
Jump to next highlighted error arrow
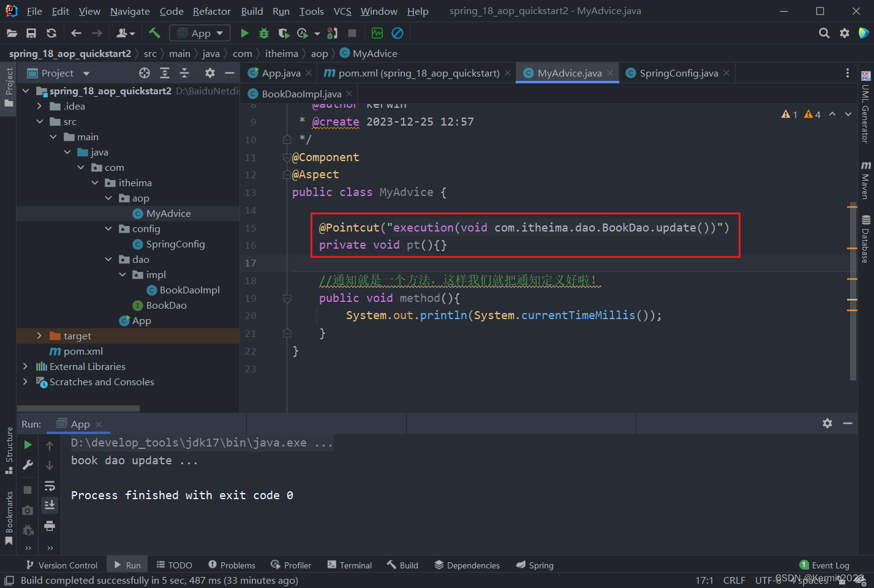click(848, 114)
